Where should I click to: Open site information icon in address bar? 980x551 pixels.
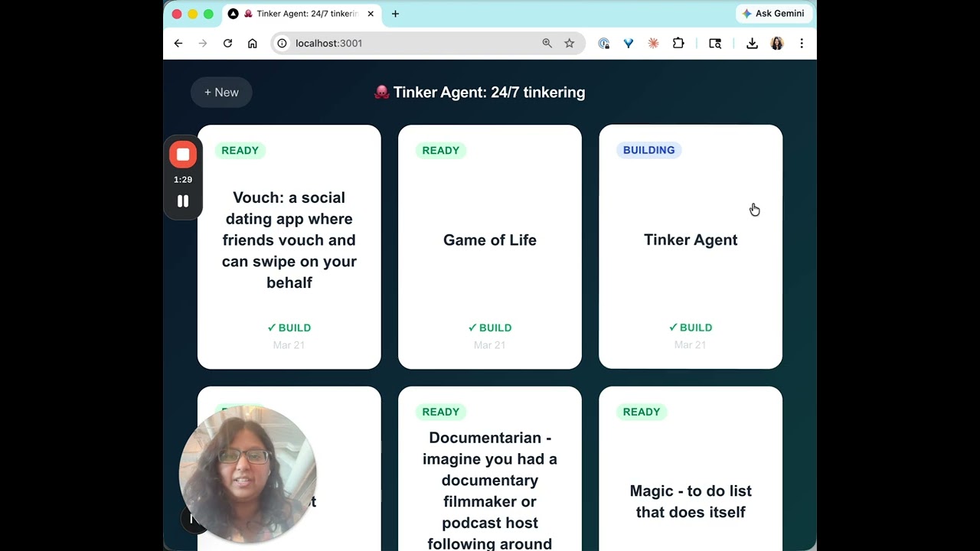(282, 44)
